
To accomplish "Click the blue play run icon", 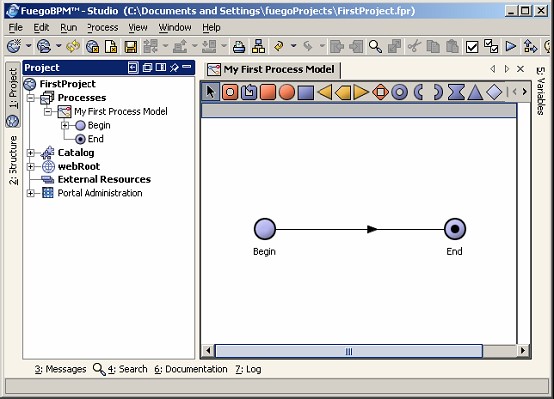I will (511, 46).
